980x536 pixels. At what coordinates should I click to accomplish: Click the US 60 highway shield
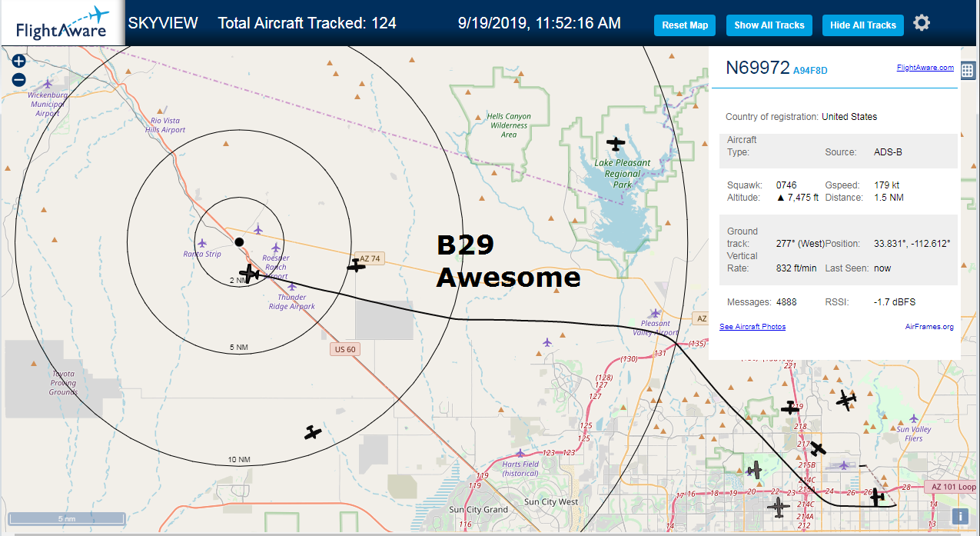click(x=345, y=349)
